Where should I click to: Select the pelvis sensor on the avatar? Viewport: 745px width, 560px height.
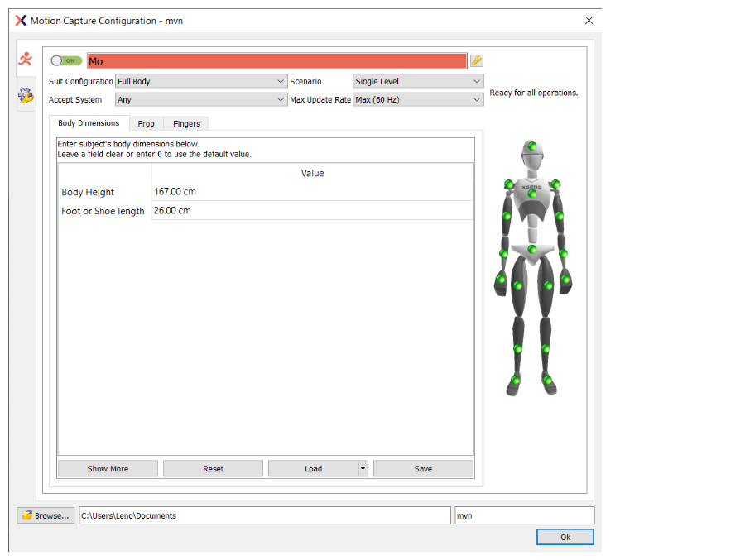tap(532, 249)
